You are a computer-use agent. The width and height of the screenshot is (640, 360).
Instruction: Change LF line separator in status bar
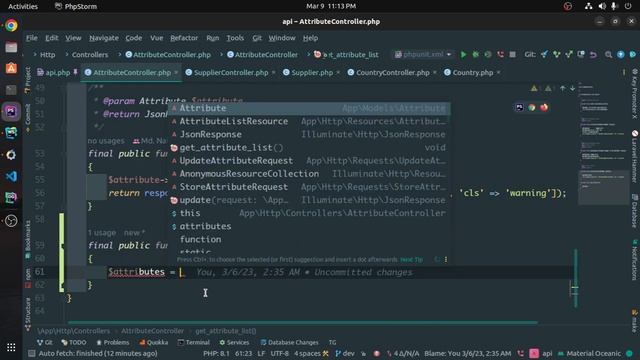[261, 353]
